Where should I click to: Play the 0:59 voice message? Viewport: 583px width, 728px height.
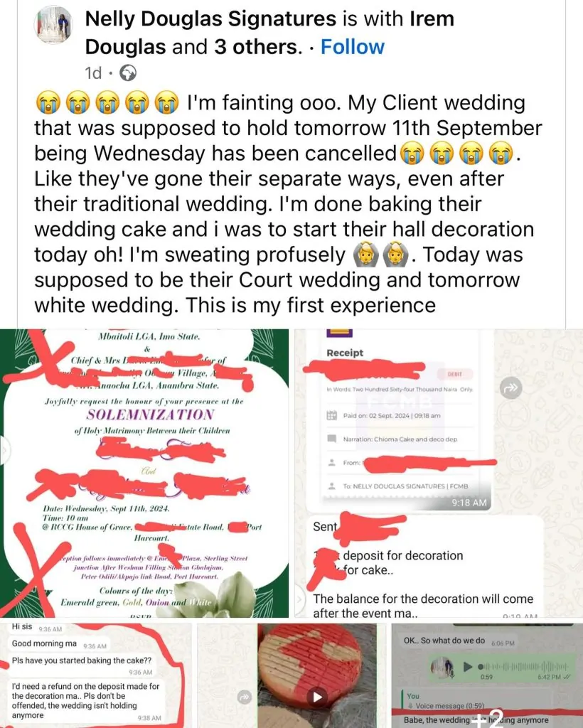(467, 667)
